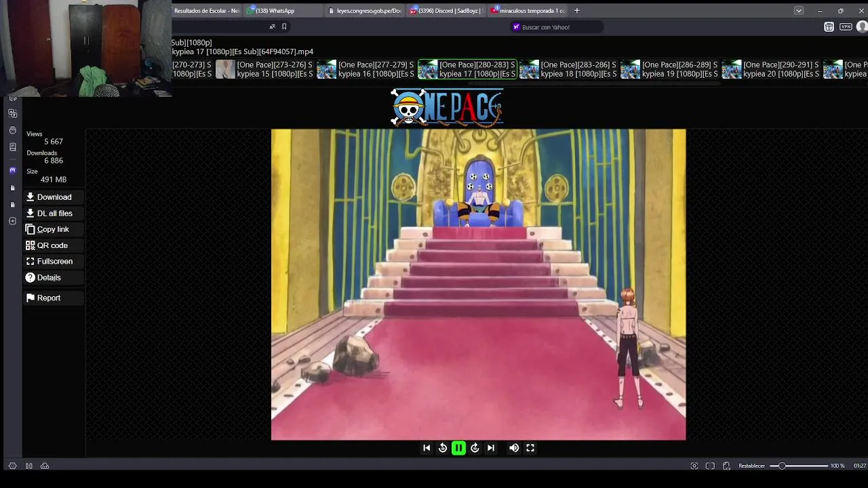Open the sidebar printer icon
The width and height of the screenshot is (868, 488).
click(x=13, y=130)
